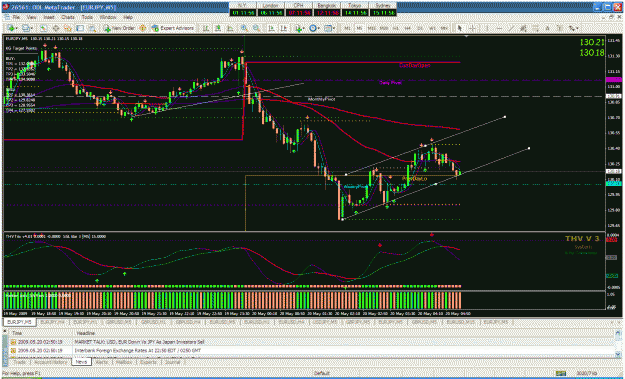Select the Equidistant Channel tool
The image size is (625, 379).
(x=523, y=28)
